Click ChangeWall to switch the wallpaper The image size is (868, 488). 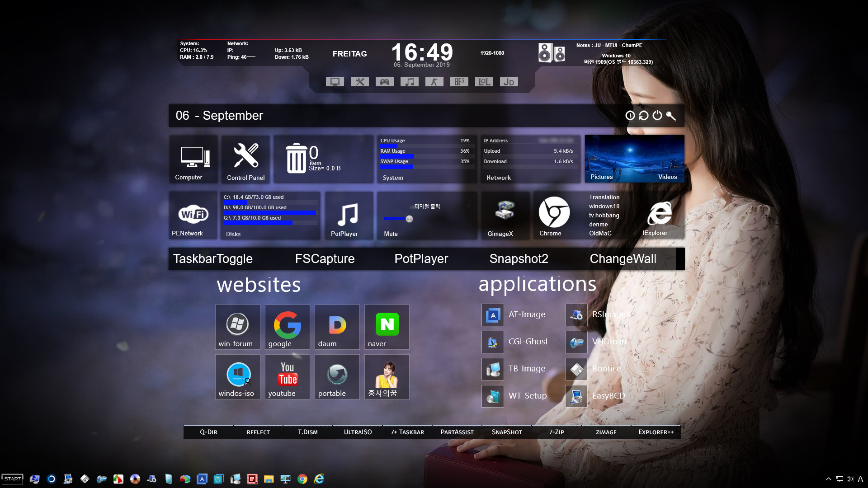click(x=623, y=258)
